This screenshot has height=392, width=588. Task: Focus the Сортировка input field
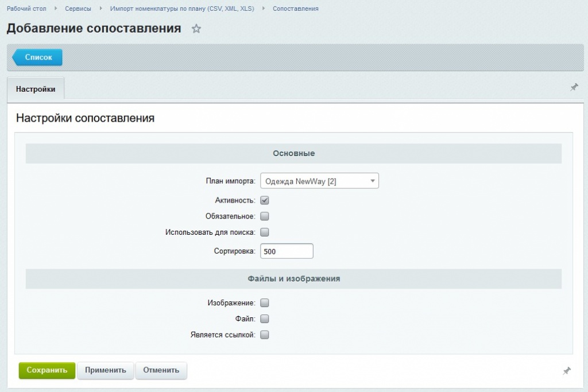[287, 251]
